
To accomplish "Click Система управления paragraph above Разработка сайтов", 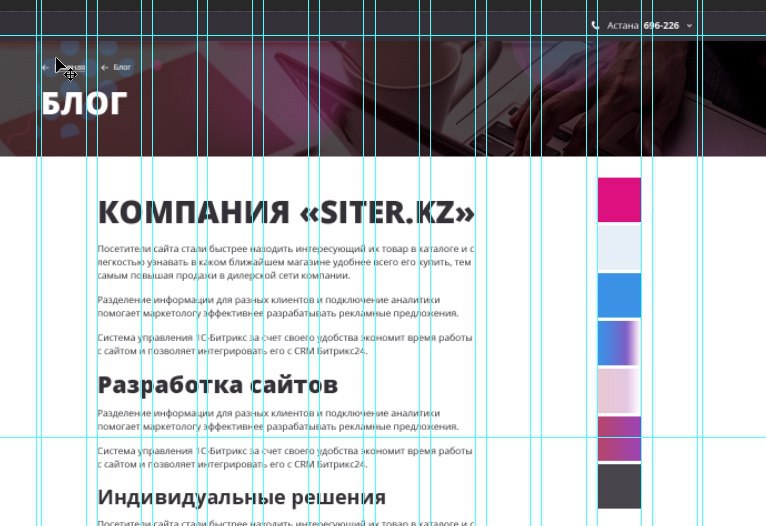I will 285,344.
